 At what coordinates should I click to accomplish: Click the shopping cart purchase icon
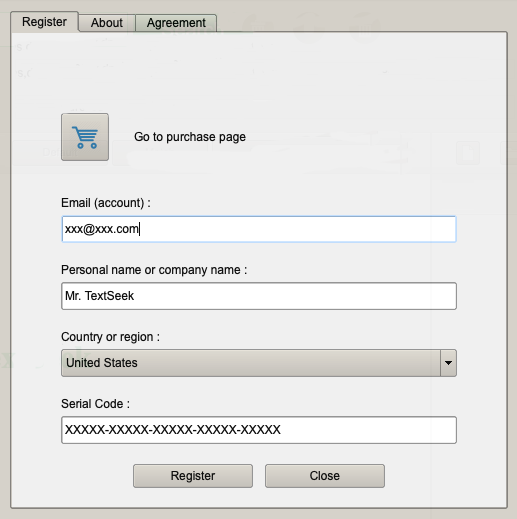pyautogui.click(x=85, y=137)
